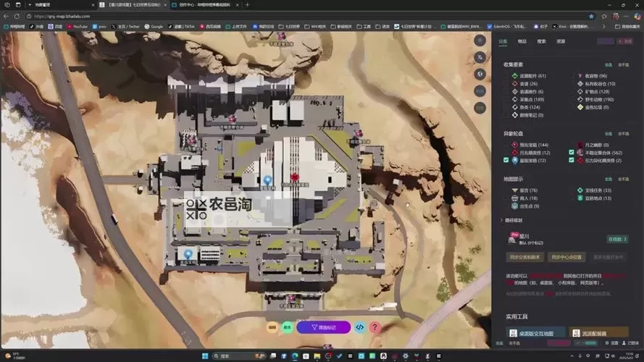Viewport: 644px width, 362px height.
Task: Expand the 路径规划 section chevron
Action: pos(501,219)
